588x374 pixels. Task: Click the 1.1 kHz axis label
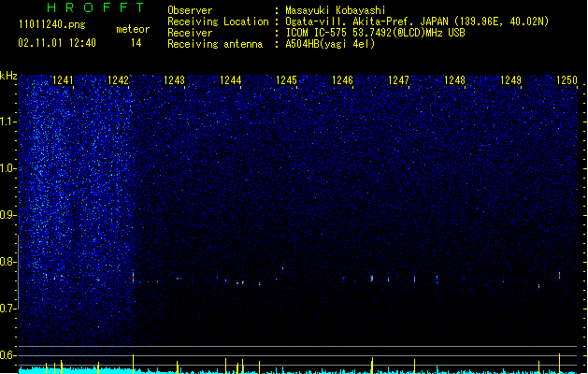7,122
